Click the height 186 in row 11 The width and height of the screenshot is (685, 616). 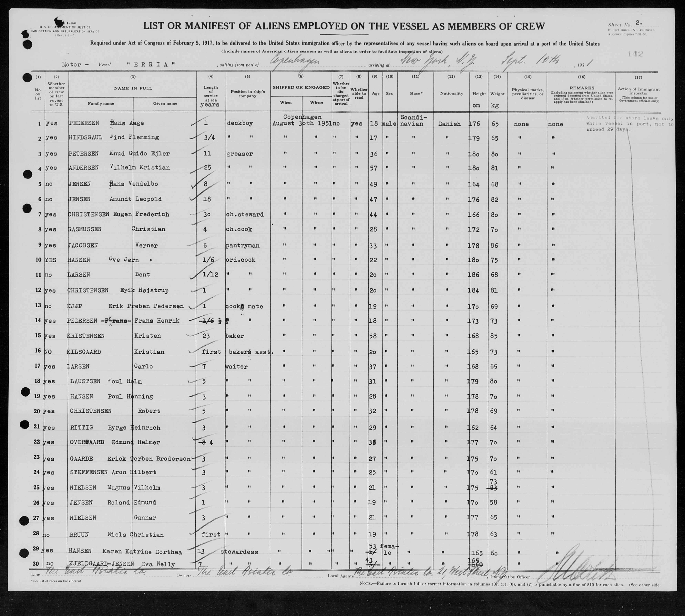473,275
